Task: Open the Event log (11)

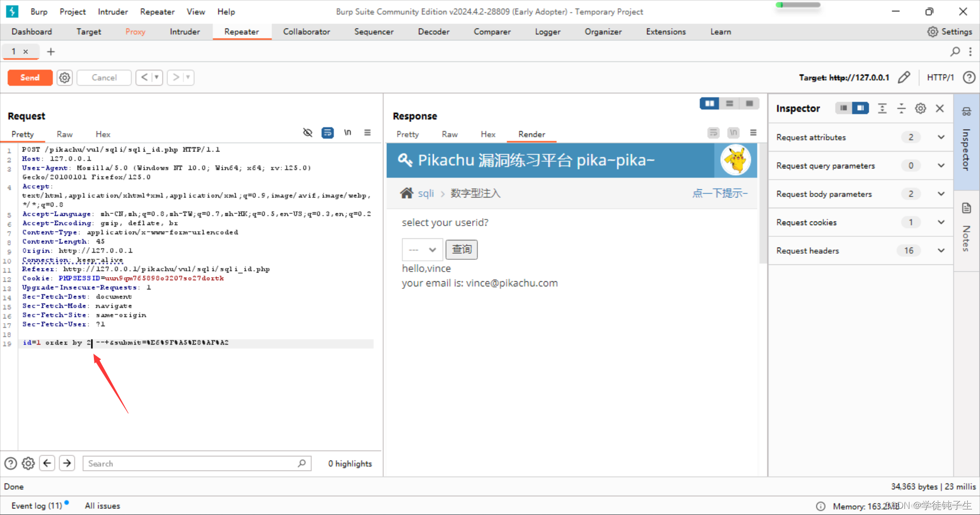Action: (x=37, y=506)
